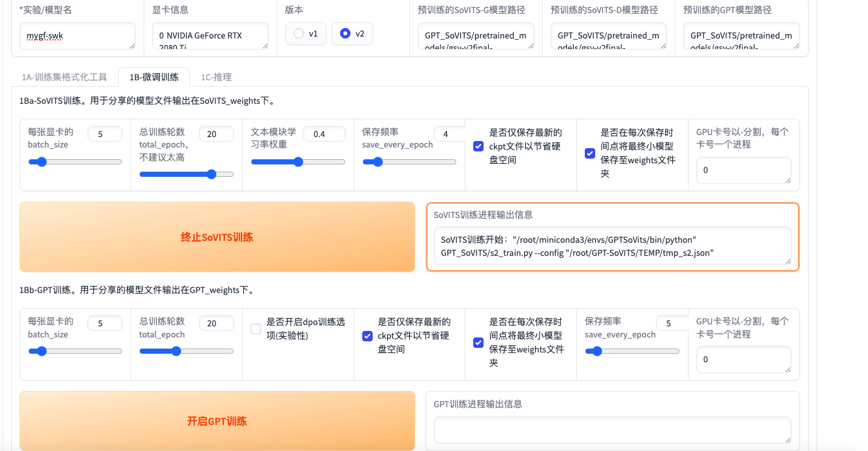Click the GPT total_epoch slider
This screenshot has width=868, height=451.
point(186,351)
